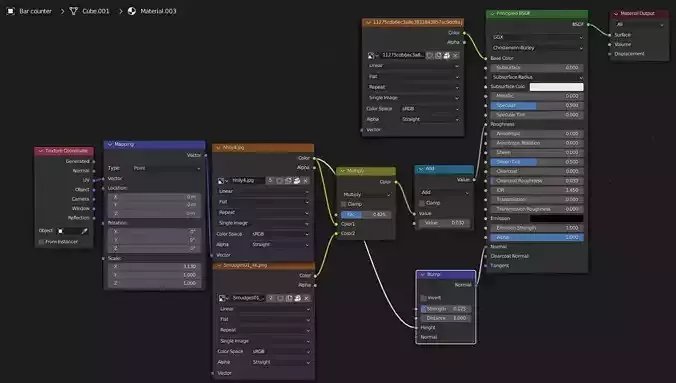Open image browse icon in Smudges01 node
676x383 pixels.
223,298
